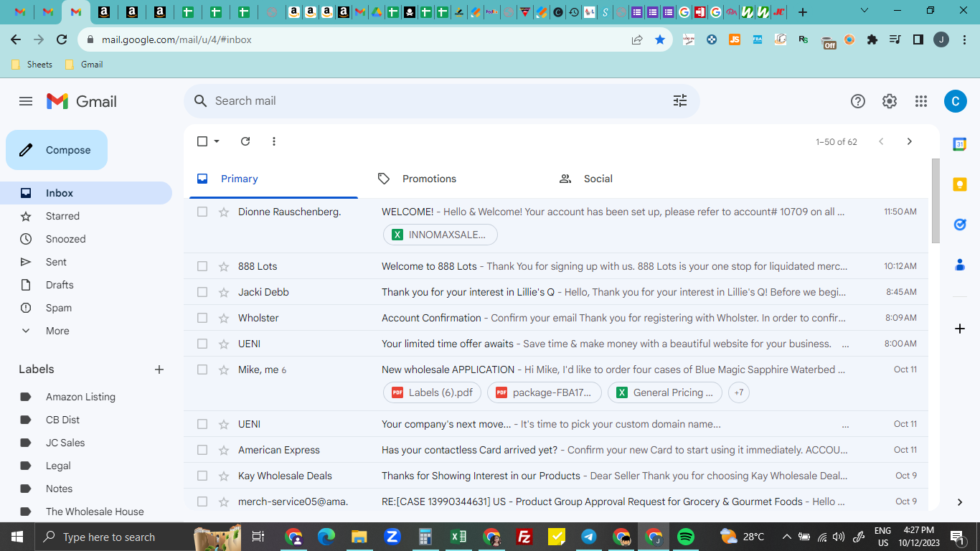Show +7 more attachments chip
Screen dimensions: 980x551
coord(739,392)
